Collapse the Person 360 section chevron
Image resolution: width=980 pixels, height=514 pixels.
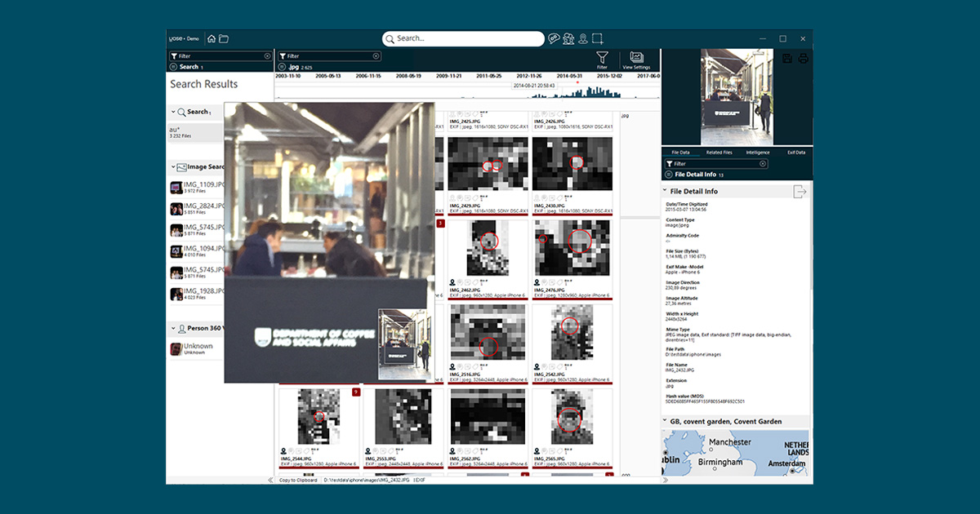coord(174,329)
